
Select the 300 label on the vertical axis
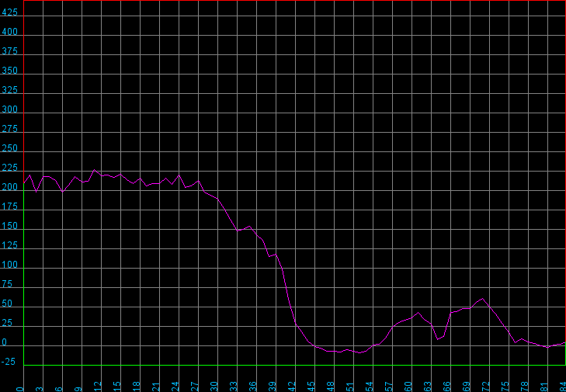9,109
